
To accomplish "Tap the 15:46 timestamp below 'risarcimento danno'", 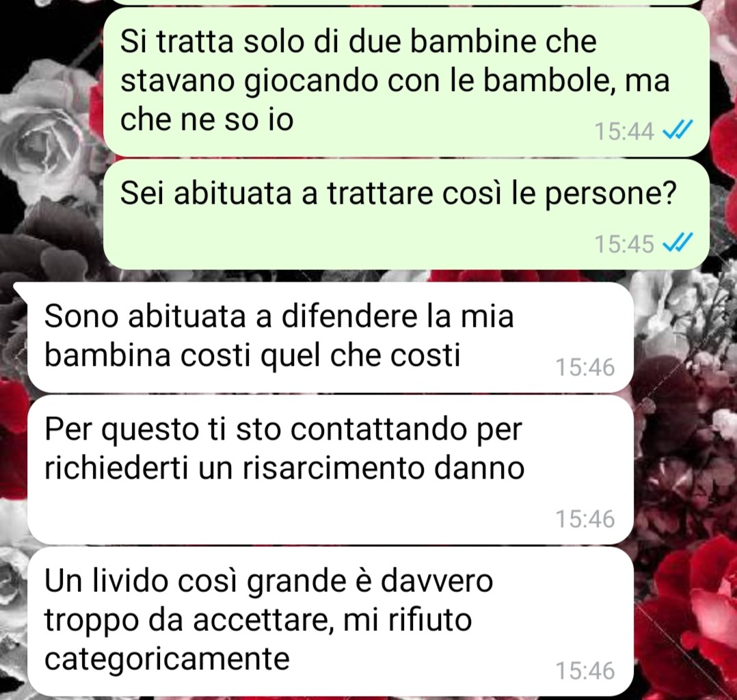I will pos(585,519).
